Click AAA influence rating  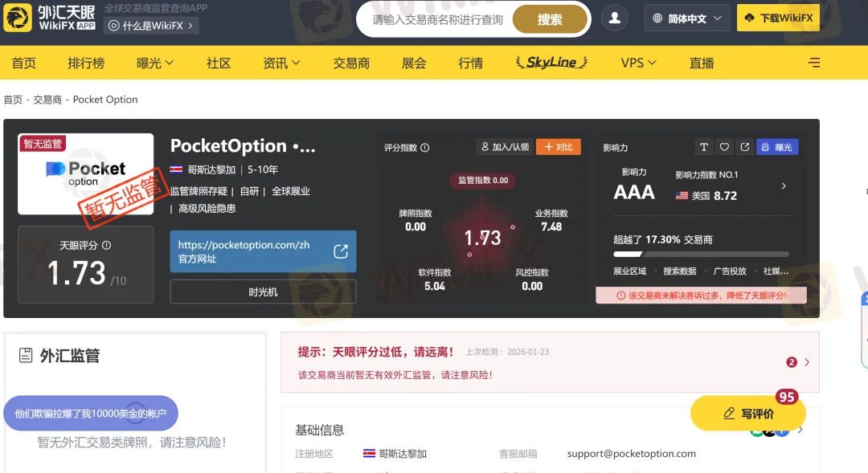click(634, 192)
